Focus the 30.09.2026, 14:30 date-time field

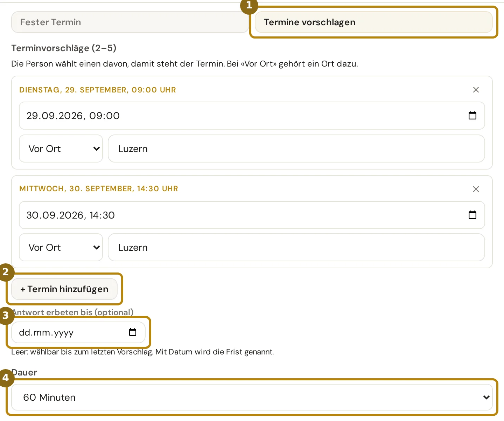pos(252,215)
